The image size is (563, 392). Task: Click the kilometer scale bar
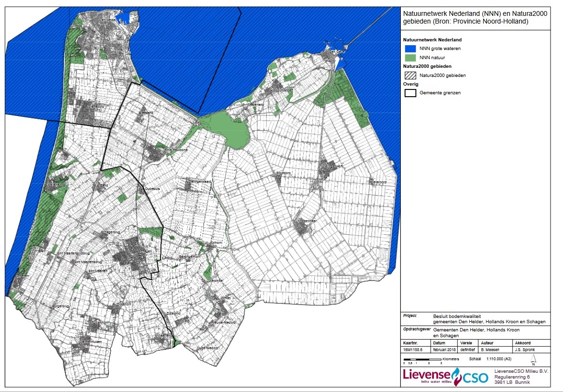click(422, 359)
